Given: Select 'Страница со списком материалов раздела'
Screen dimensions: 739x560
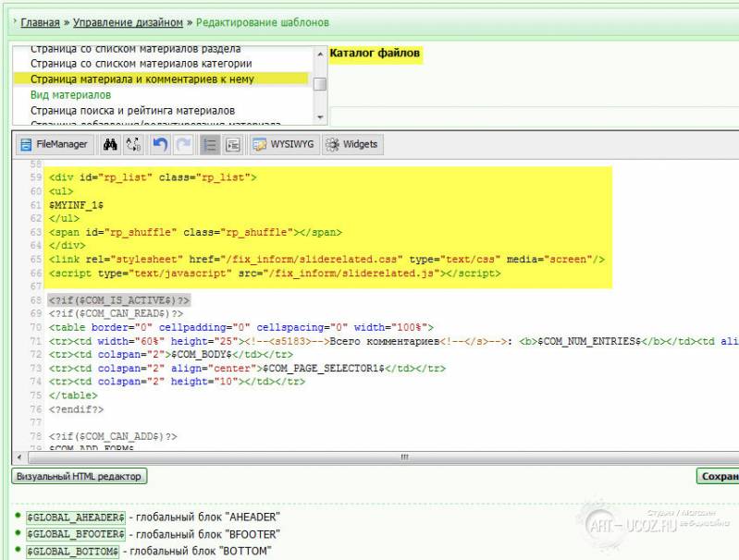Looking at the screenshot, I should (x=135, y=49).
